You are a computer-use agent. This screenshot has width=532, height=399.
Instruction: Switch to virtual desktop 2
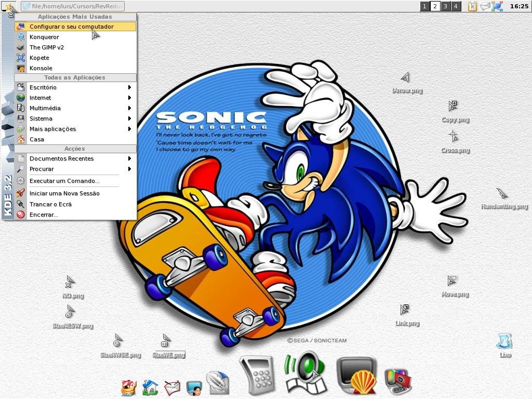click(435, 6)
